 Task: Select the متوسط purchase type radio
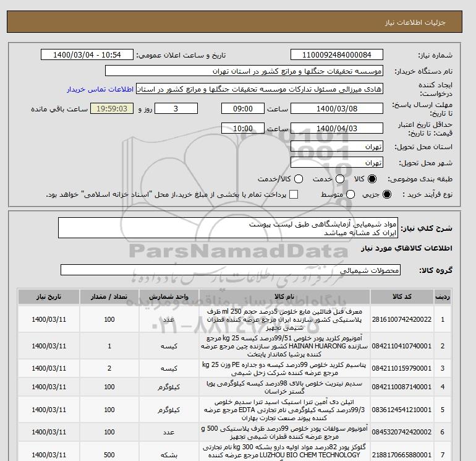tap(351, 194)
